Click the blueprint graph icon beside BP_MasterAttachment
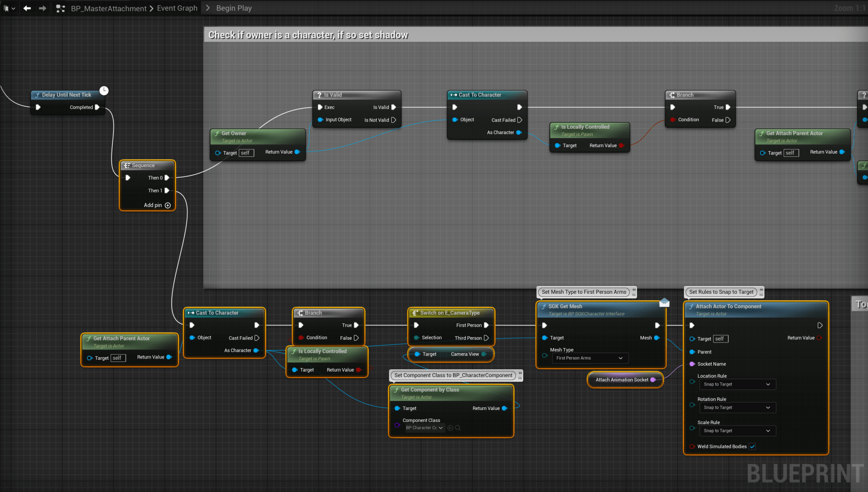Screen dimensions: 868x492 pyautogui.click(x=61, y=8)
